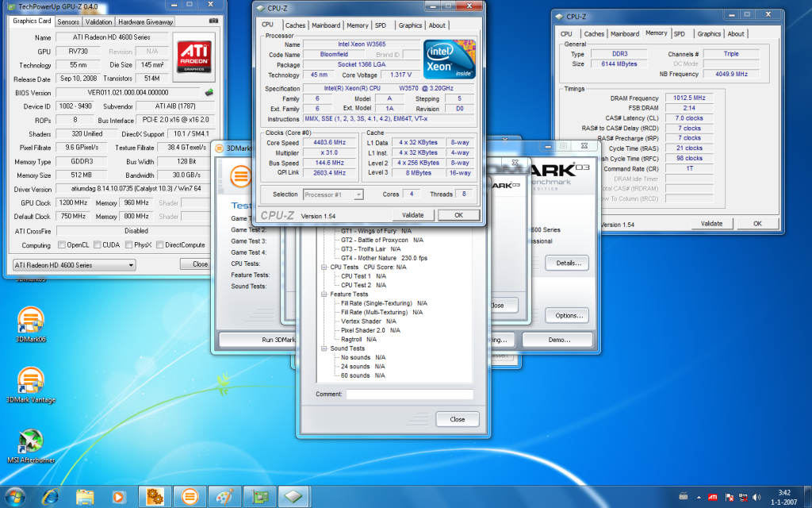Open Graphics tab in Memory CPU-Z window

click(x=709, y=33)
